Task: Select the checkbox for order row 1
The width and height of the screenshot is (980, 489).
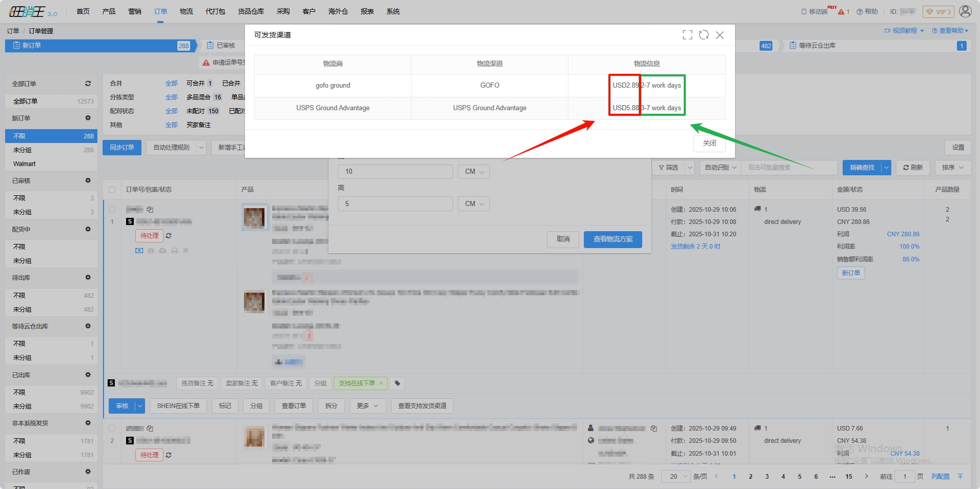Action: pos(112,209)
